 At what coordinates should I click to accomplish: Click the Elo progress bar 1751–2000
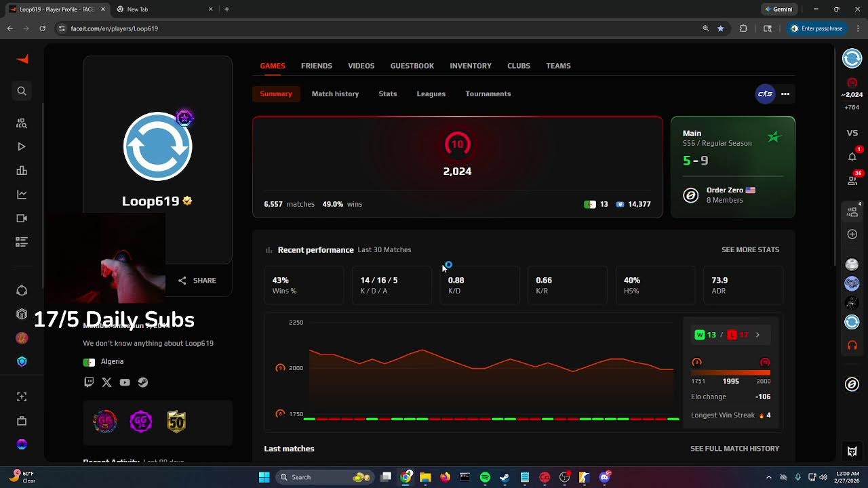pos(731,372)
